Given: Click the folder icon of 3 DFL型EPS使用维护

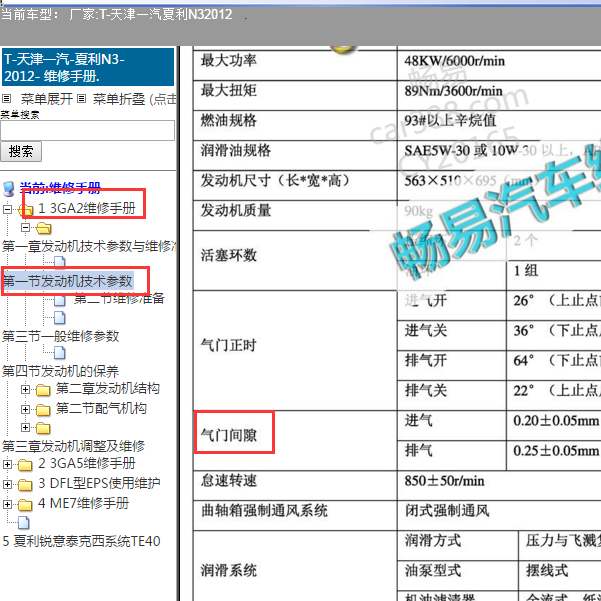Looking at the screenshot, I should (x=25, y=484).
